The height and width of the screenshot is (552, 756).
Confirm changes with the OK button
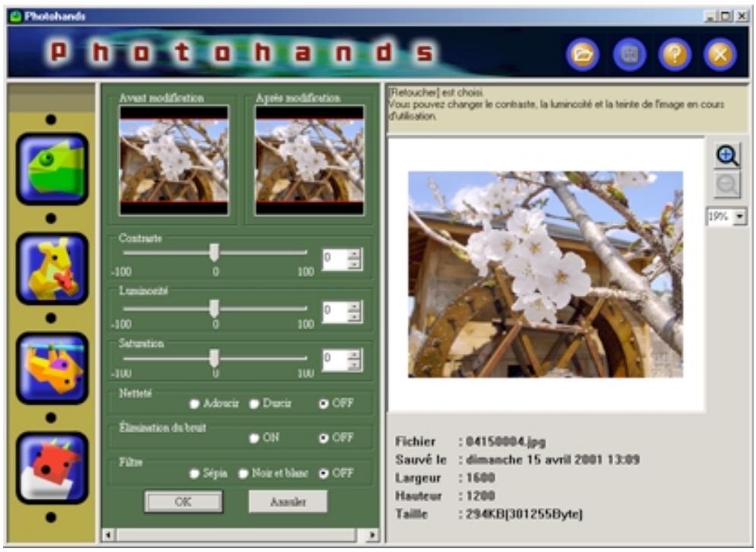pos(183,502)
